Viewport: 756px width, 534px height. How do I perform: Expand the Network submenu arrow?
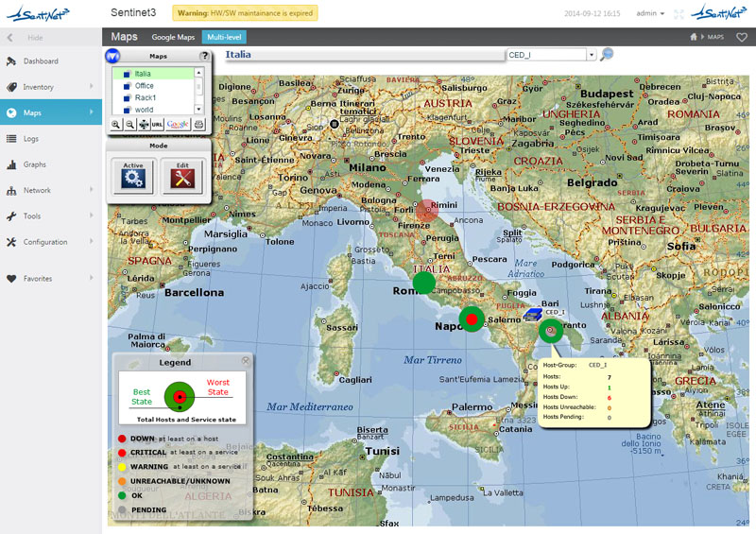[91, 190]
